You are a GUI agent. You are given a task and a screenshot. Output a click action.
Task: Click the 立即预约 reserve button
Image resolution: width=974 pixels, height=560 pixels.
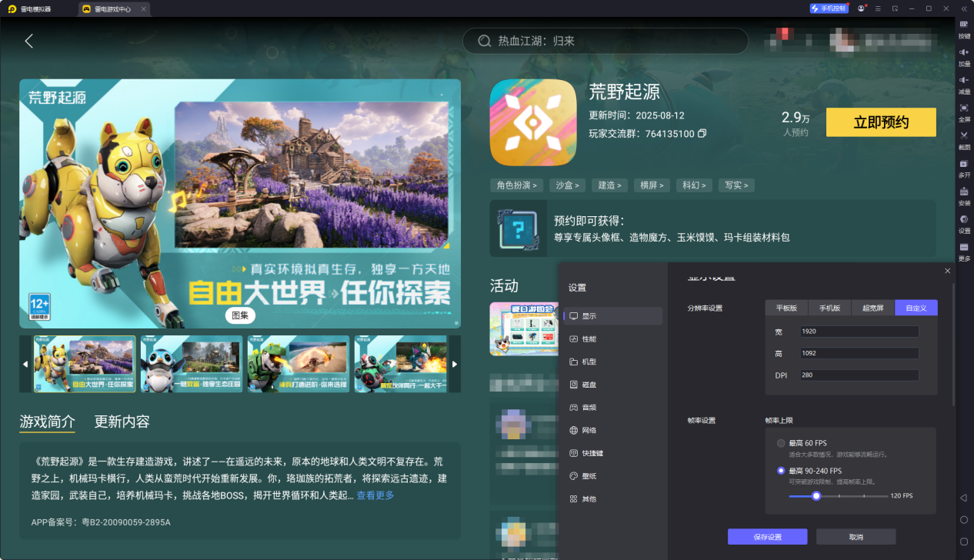tap(881, 122)
